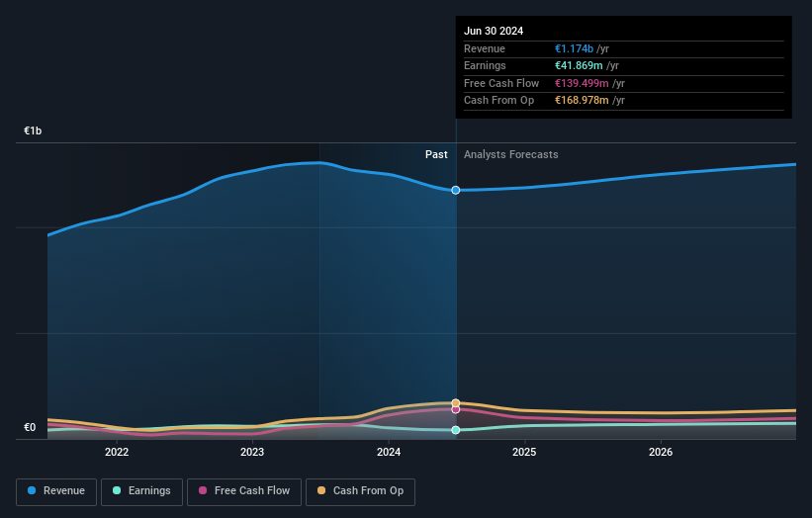Click the 2022 x-axis label
This screenshot has width=812, height=518.
coord(117,452)
